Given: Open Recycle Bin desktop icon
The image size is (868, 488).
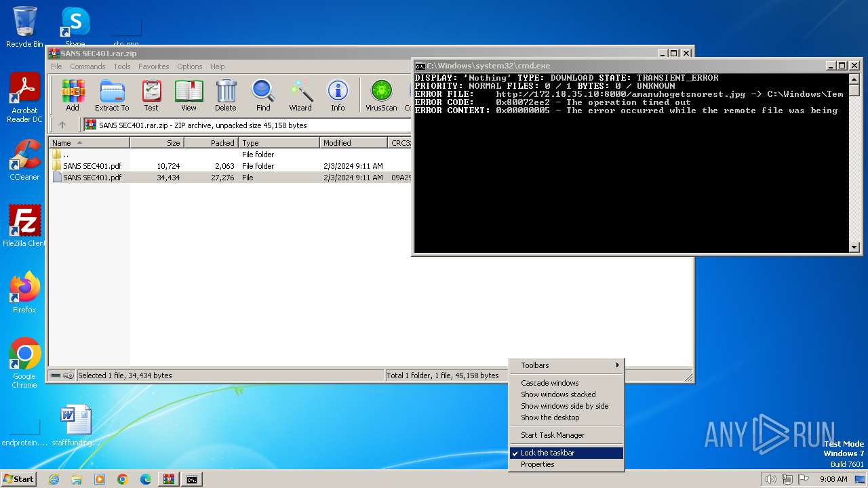Looking at the screenshot, I should (x=24, y=27).
